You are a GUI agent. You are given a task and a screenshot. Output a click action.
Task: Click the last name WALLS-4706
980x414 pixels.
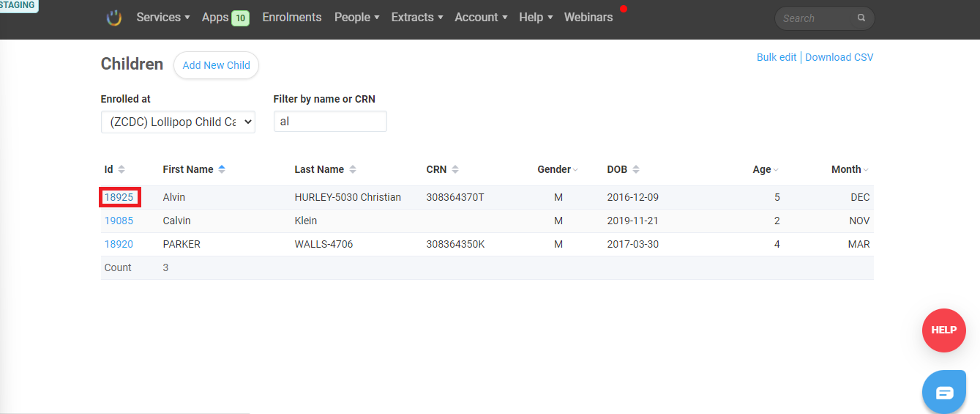323,244
